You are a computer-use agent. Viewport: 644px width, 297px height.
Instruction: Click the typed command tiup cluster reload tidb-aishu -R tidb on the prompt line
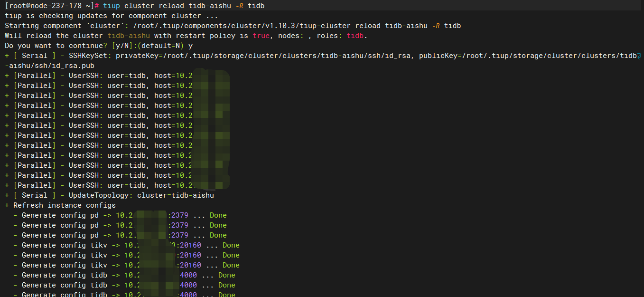[184, 6]
